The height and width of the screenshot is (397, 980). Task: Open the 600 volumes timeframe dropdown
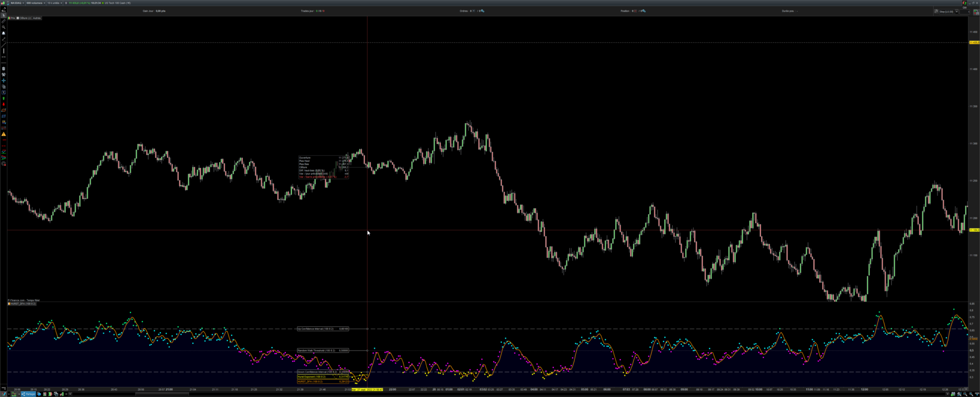pos(35,3)
